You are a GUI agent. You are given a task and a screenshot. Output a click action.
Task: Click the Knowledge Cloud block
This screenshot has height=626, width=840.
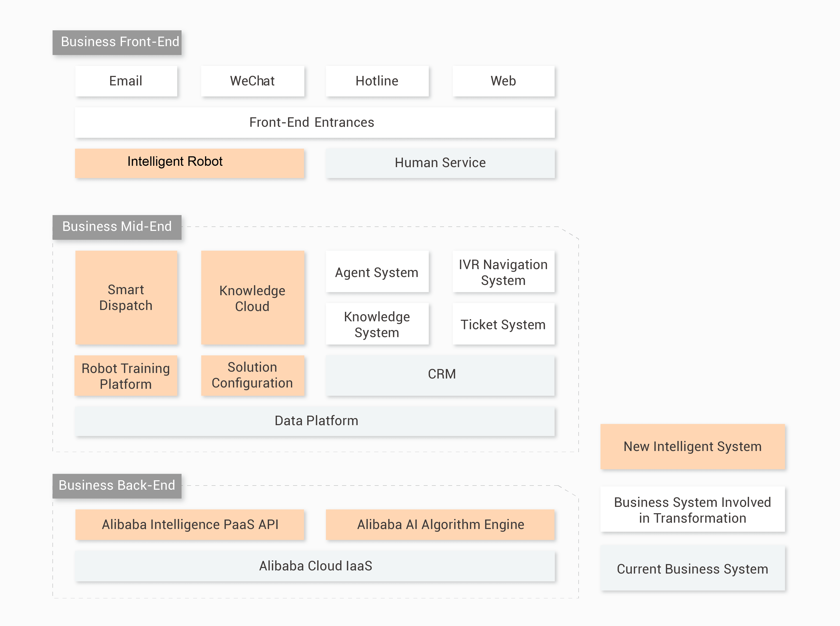252,298
